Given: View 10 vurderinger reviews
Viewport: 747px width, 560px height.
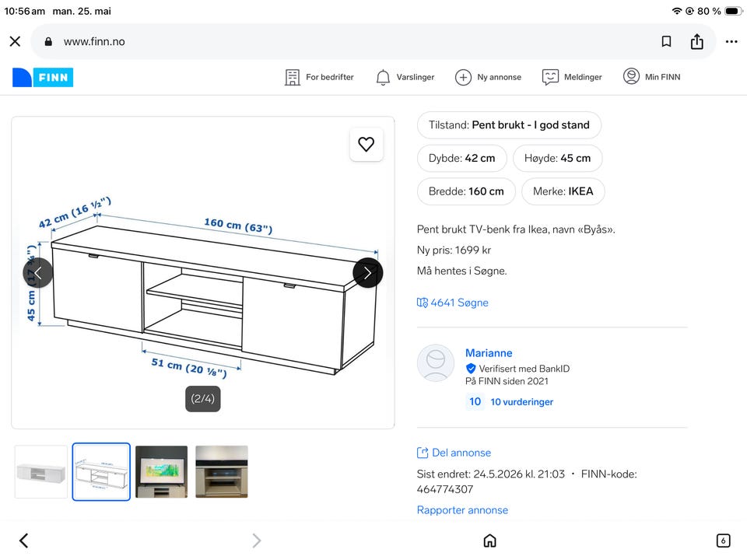Looking at the screenshot, I should [522, 402].
